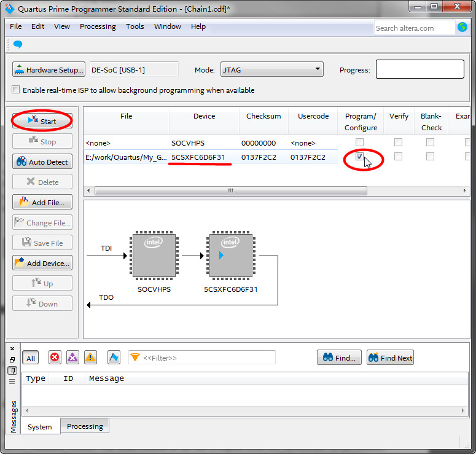Click the Save File button
This screenshot has height=454, width=476.
point(42,243)
